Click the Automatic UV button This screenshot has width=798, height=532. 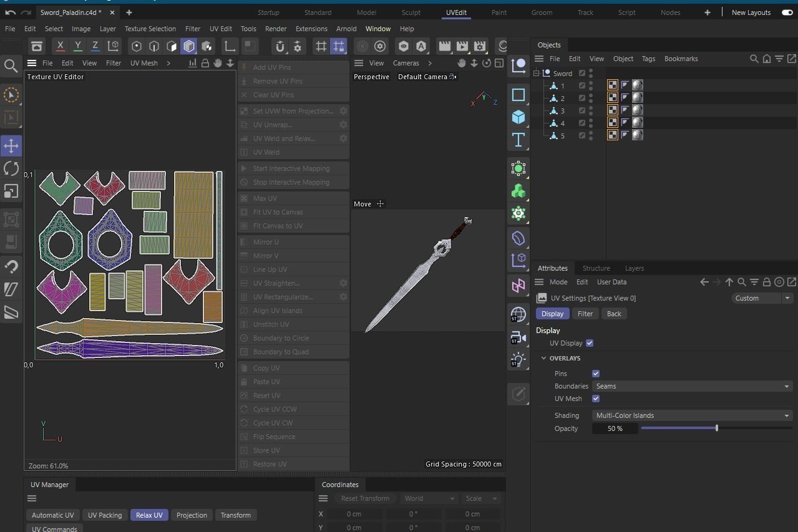coord(52,515)
